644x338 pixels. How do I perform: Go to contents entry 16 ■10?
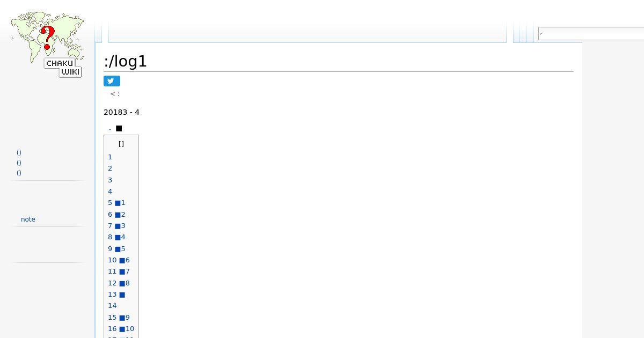tap(121, 329)
